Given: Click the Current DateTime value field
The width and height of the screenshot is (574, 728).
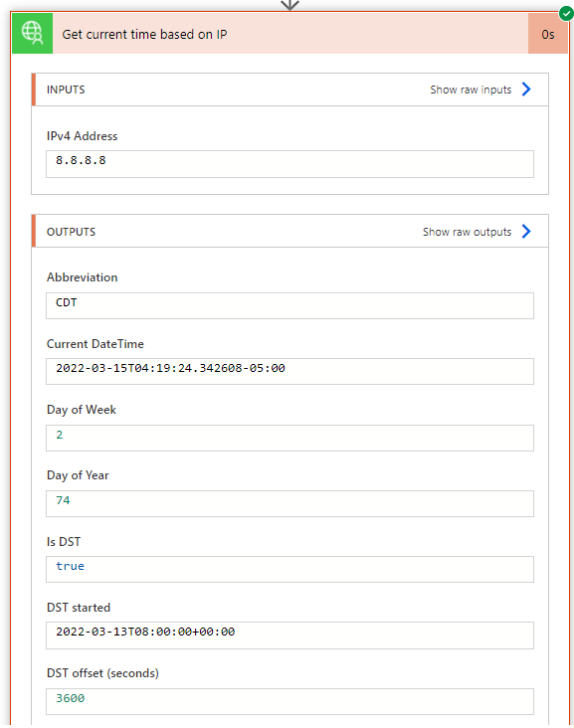Looking at the screenshot, I should coord(289,371).
